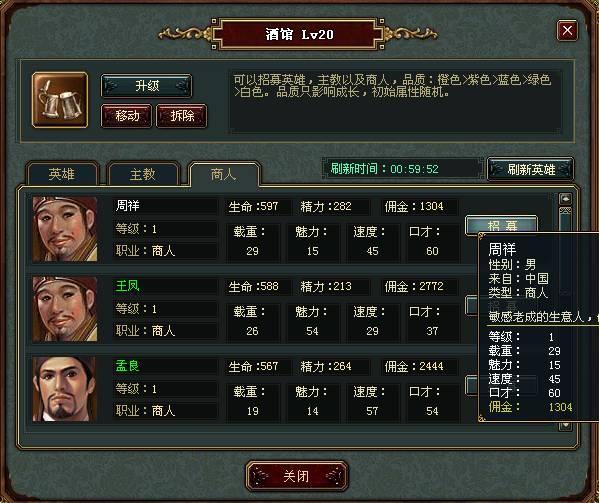This screenshot has width=599, height=503.
Task: Click the merchant list scrollbar track
Action: click(x=565, y=218)
